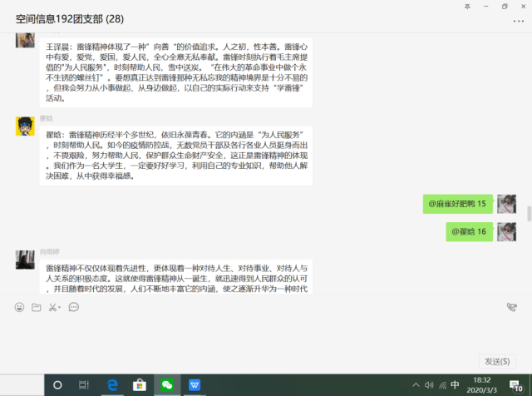The image size is (532, 396).
Task: Open WPS Office from the taskbar
Action: coord(195,385)
